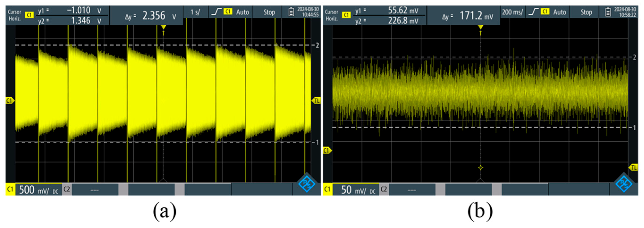Open the 200 ms/ timebase setting
Image resolution: width=644 pixels, height=228 pixels.
(x=512, y=12)
